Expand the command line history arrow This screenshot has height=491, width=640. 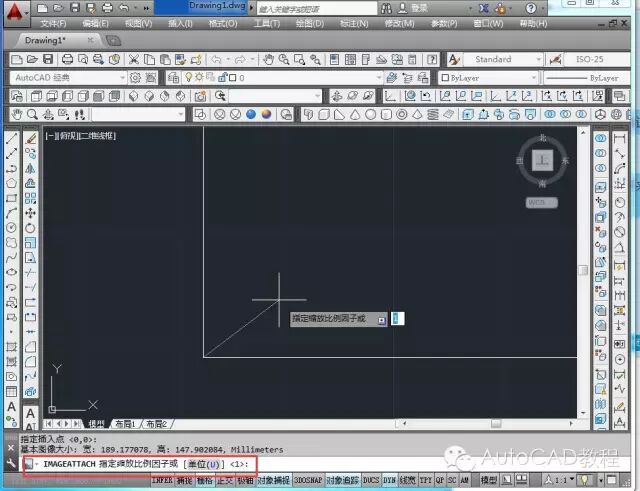36,464
